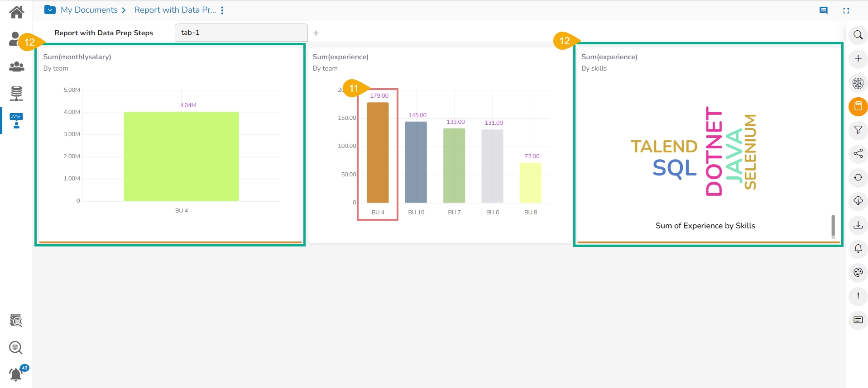Click the bell alert icon in the right toolbar
This screenshot has height=388, width=868.
858,248
